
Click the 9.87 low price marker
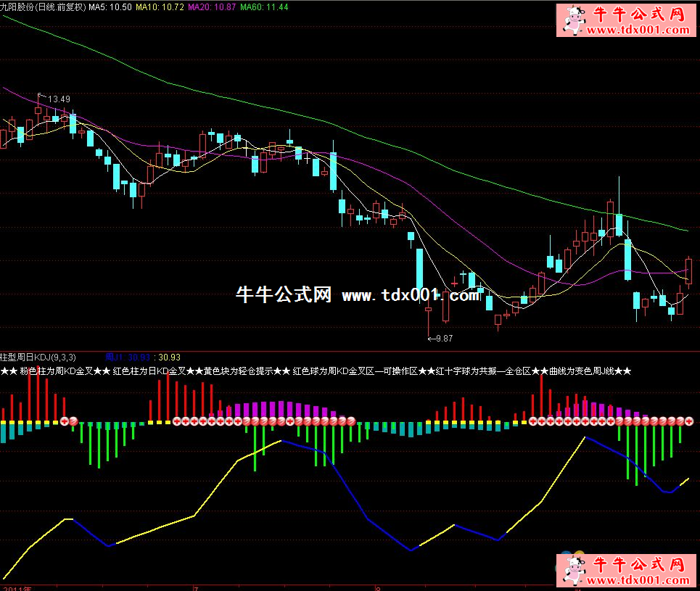(442, 338)
